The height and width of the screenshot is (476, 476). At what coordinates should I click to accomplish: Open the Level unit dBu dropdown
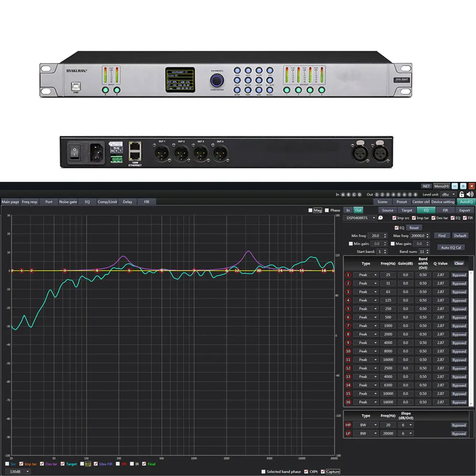[449, 195]
